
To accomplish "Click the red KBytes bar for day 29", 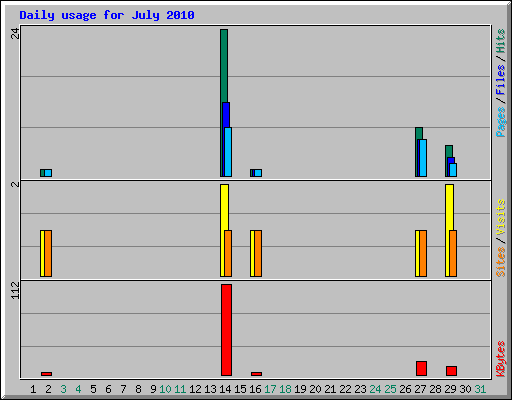I will (451, 371).
